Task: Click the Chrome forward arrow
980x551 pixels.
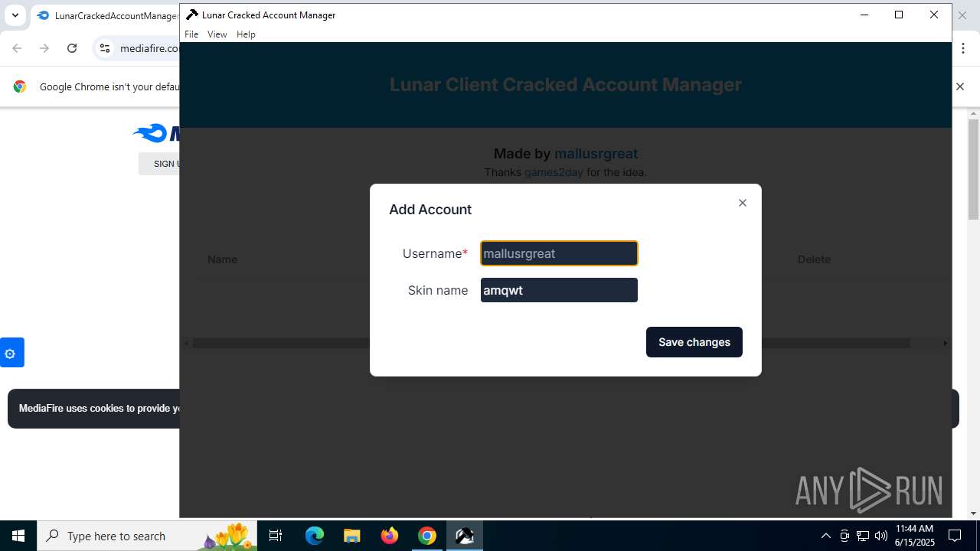Action: tap(44, 48)
